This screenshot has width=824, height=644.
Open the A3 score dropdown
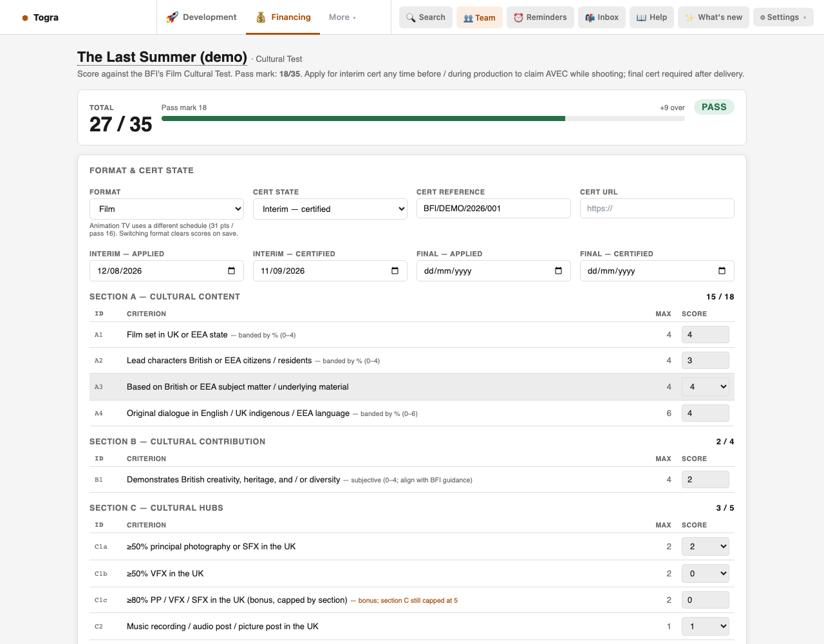tap(706, 386)
